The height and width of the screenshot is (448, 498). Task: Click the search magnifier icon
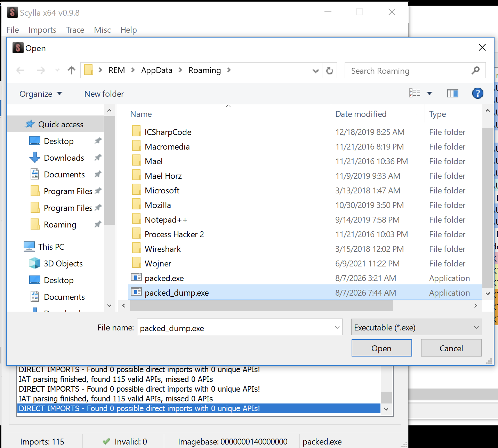click(475, 71)
